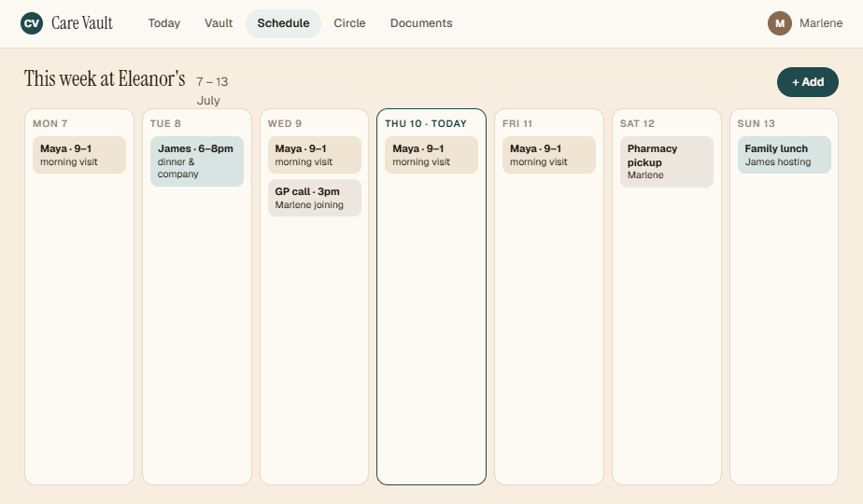Open James 6–8pm dinner & company event

tap(197, 161)
